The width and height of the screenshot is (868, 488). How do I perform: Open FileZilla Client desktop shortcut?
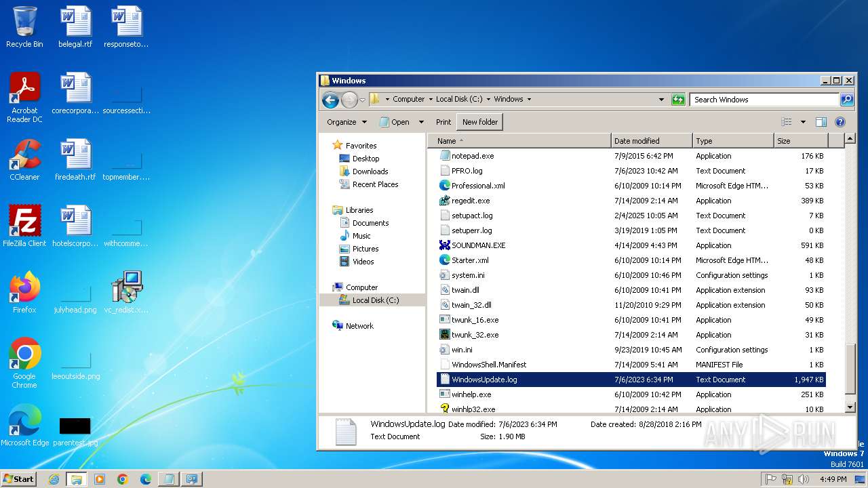click(x=24, y=226)
